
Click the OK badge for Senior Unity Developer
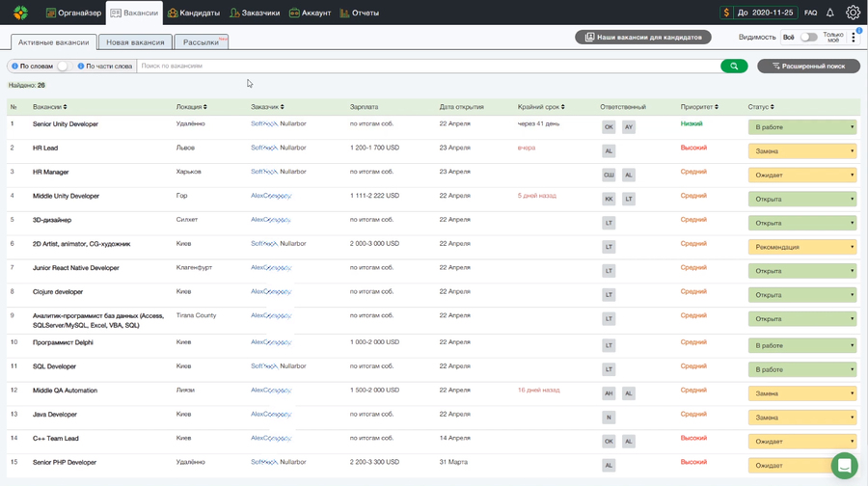609,126
